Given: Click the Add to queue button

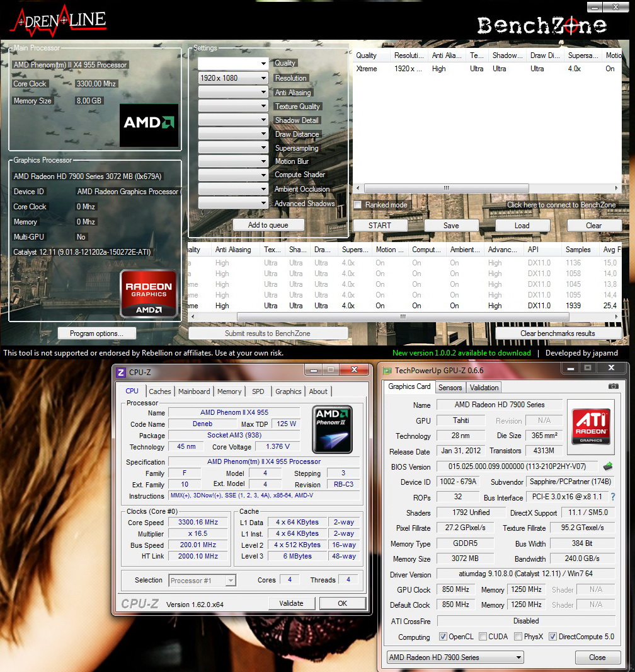Looking at the screenshot, I should [268, 225].
